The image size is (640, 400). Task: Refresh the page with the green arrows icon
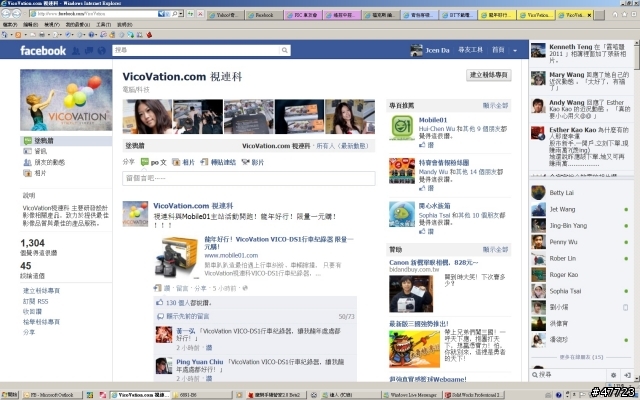pos(190,14)
